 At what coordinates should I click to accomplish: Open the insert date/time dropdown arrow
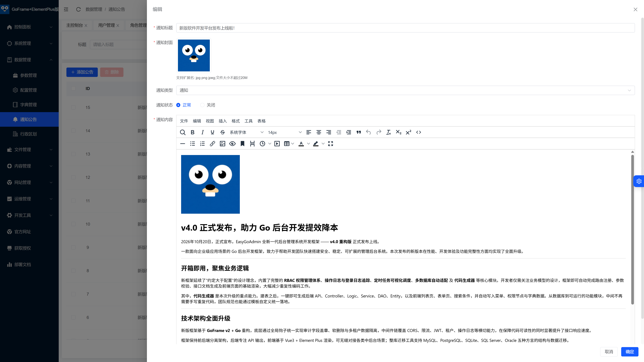tap(270, 144)
